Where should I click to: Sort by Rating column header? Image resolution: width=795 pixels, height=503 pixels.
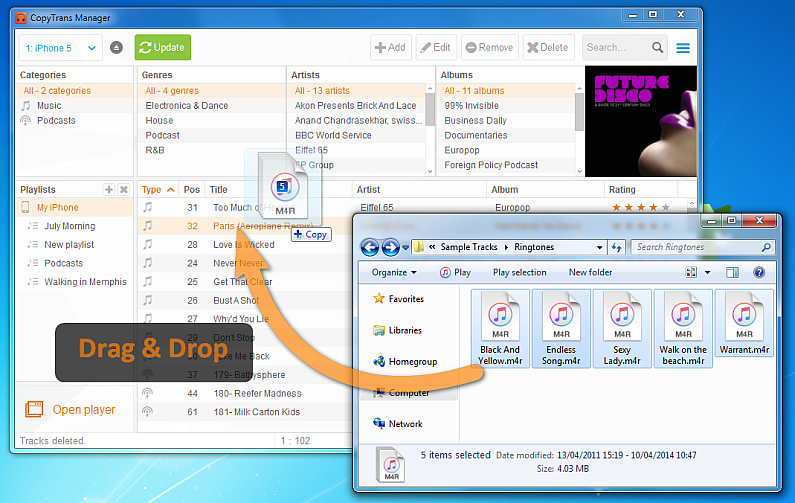pyautogui.click(x=641, y=190)
